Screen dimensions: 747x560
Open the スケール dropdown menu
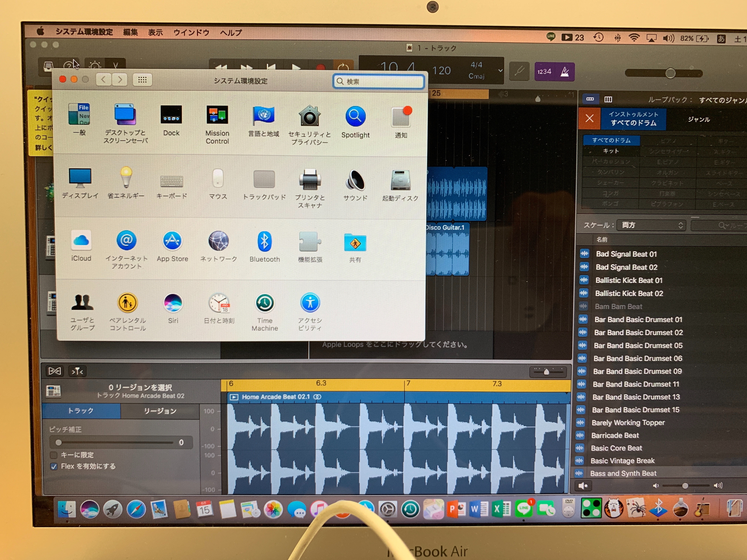click(651, 225)
